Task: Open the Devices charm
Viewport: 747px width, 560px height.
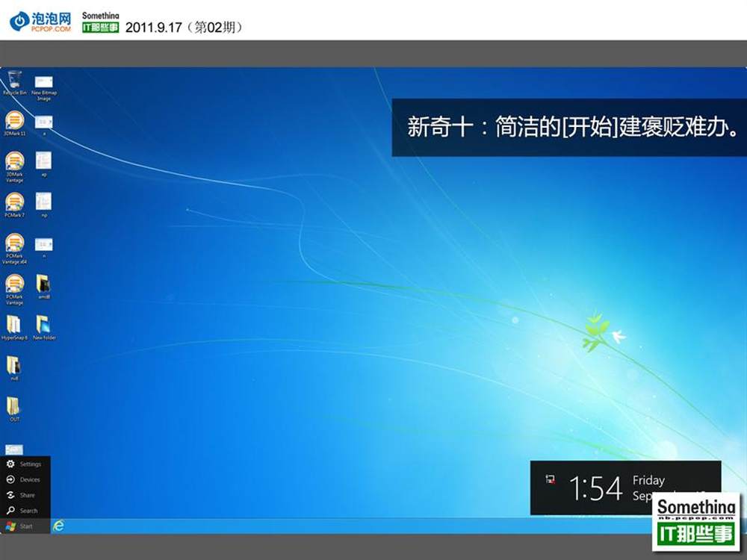Action: (23, 479)
